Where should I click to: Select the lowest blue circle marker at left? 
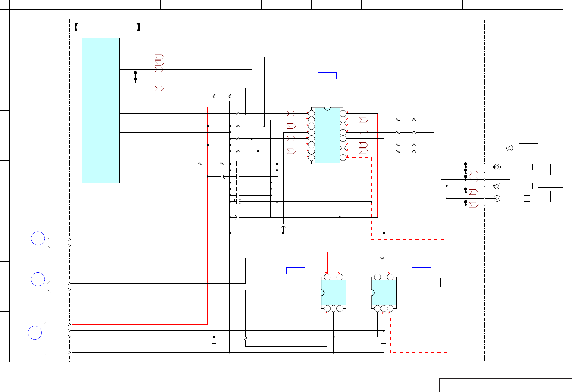click(35, 333)
